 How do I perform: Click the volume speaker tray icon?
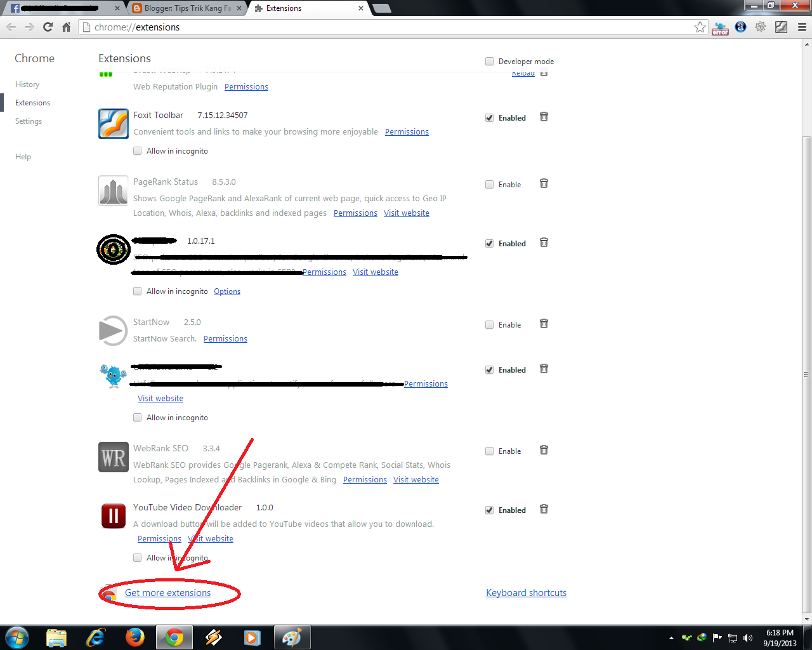(x=748, y=638)
